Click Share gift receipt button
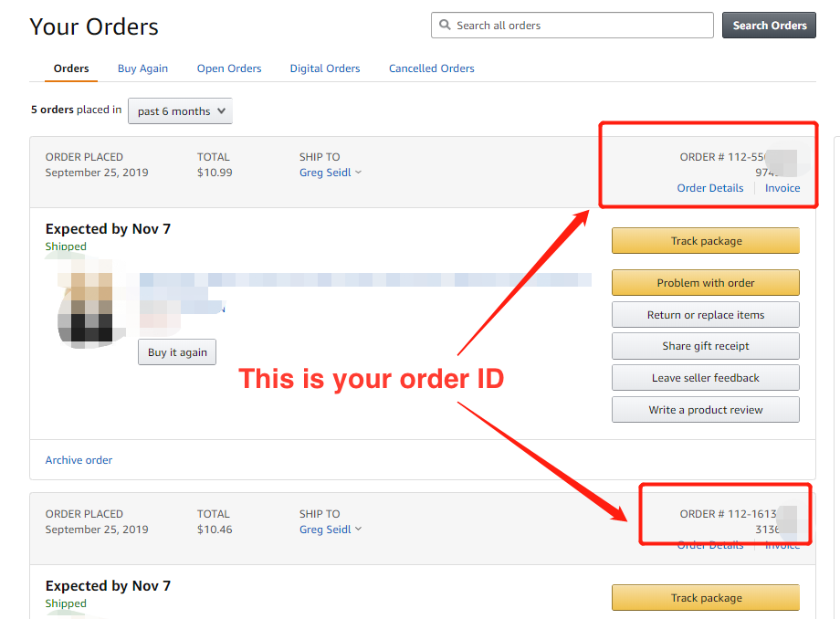 [x=706, y=346]
